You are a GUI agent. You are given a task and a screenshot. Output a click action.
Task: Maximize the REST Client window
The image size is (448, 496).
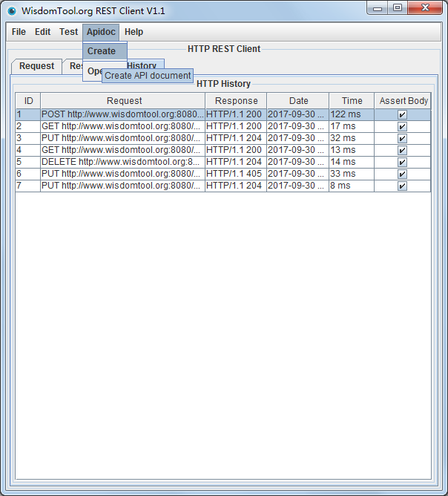point(398,8)
